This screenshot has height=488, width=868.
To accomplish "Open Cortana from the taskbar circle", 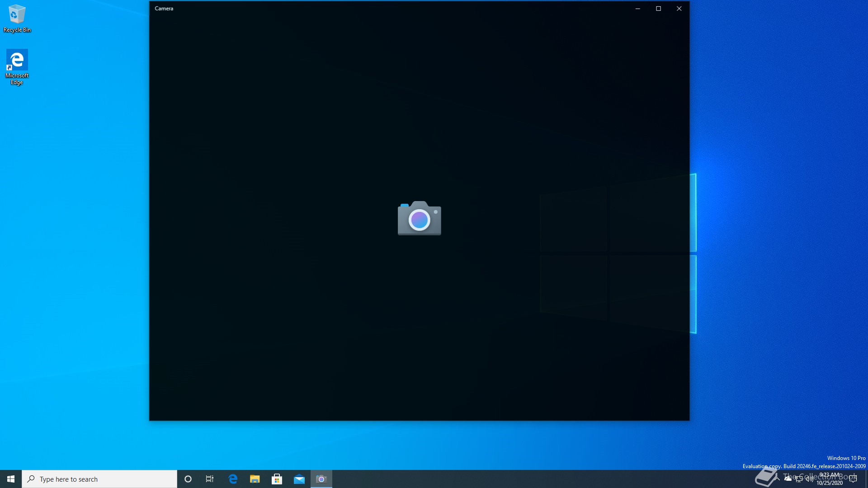I will pyautogui.click(x=188, y=479).
